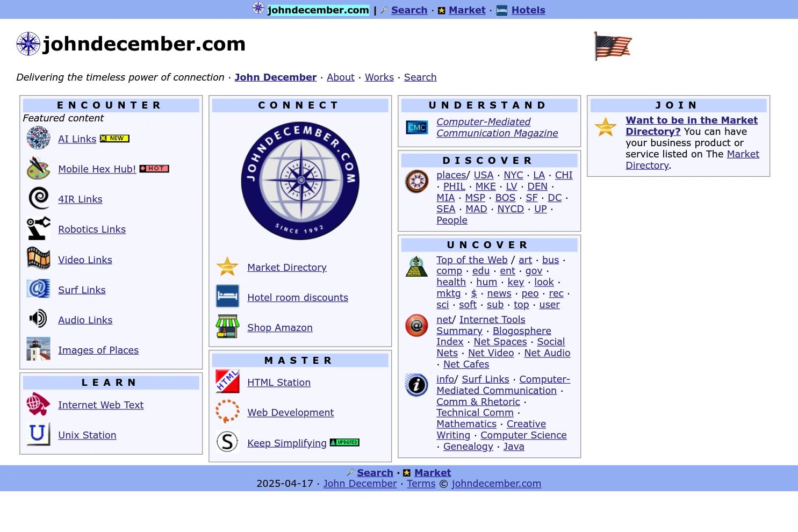Select the Hotel room discounts bed icon
This screenshot has height=532, width=798.
[227, 296]
